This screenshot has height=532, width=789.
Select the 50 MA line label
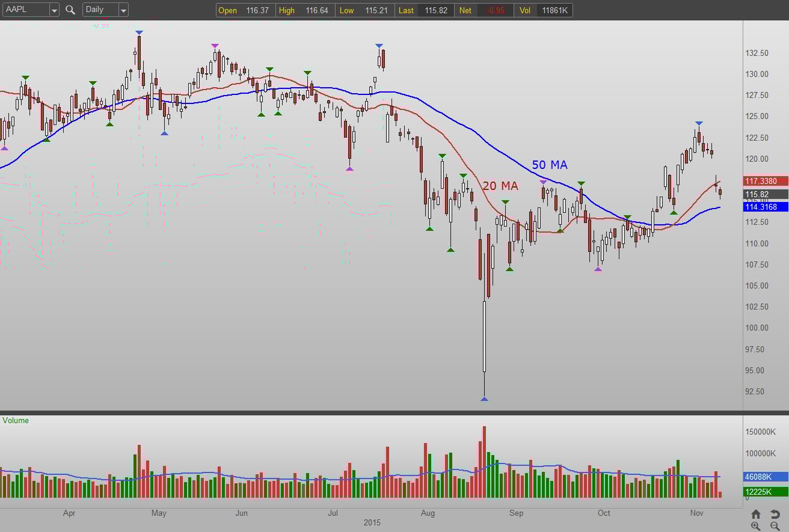550,165
